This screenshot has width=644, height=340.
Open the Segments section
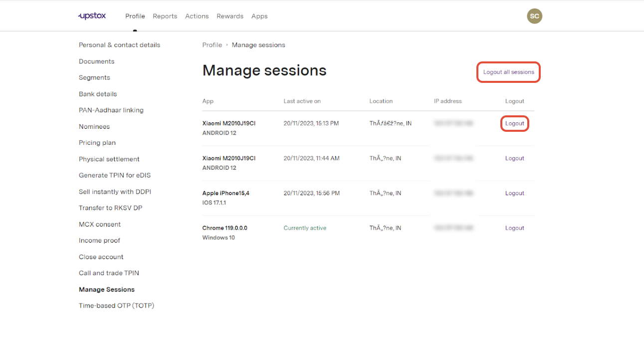point(94,77)
